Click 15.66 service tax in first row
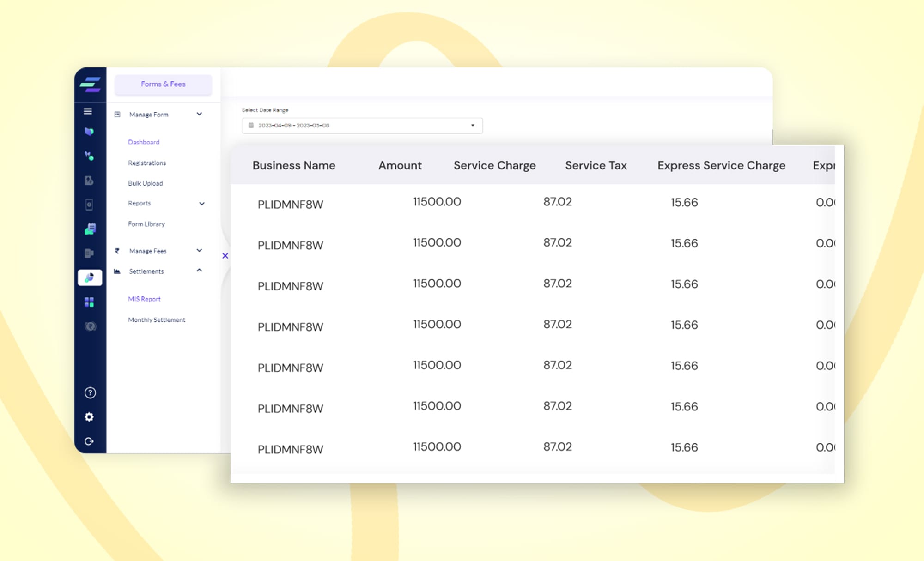The width and height of the screenshot is (924, 561). [x=685, y=202]
